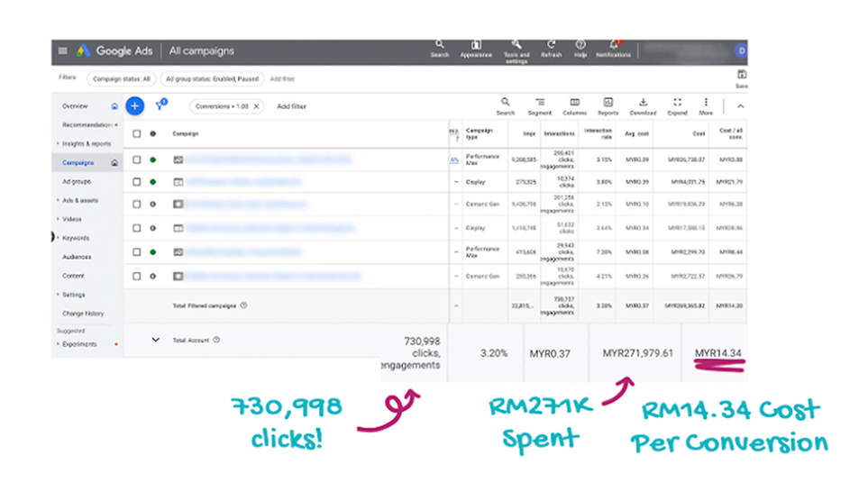Open the Notifications bell
The width and height of the screenshot is (868, 492).
coord(613,46)
